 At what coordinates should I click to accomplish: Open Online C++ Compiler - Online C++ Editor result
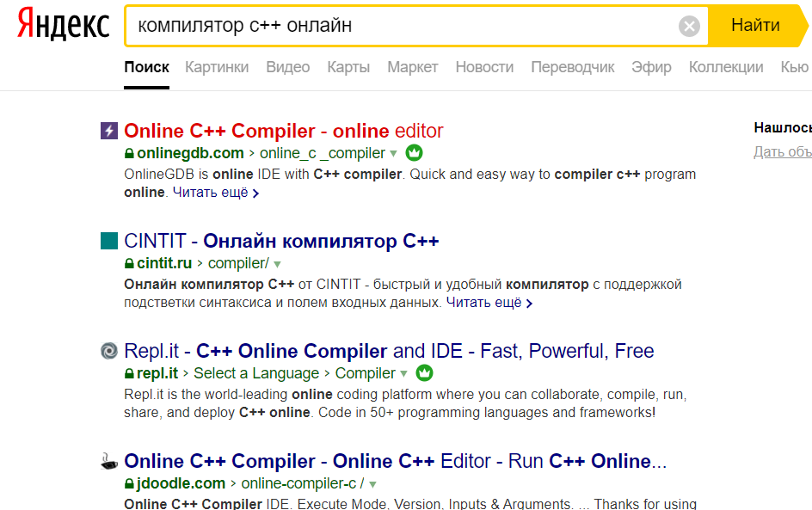395,461
